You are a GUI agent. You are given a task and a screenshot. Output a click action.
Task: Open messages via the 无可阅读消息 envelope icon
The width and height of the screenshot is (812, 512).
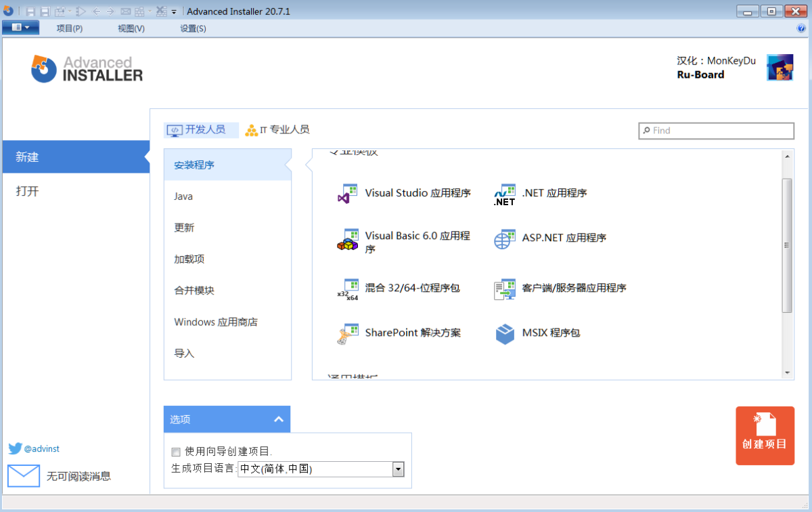tap(23, 475)
